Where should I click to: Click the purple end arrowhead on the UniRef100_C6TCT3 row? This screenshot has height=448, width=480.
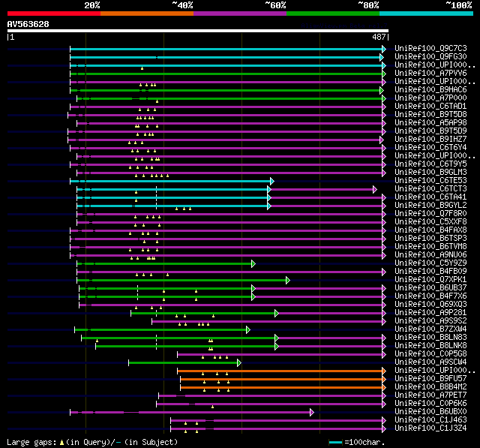coord(375,190)
